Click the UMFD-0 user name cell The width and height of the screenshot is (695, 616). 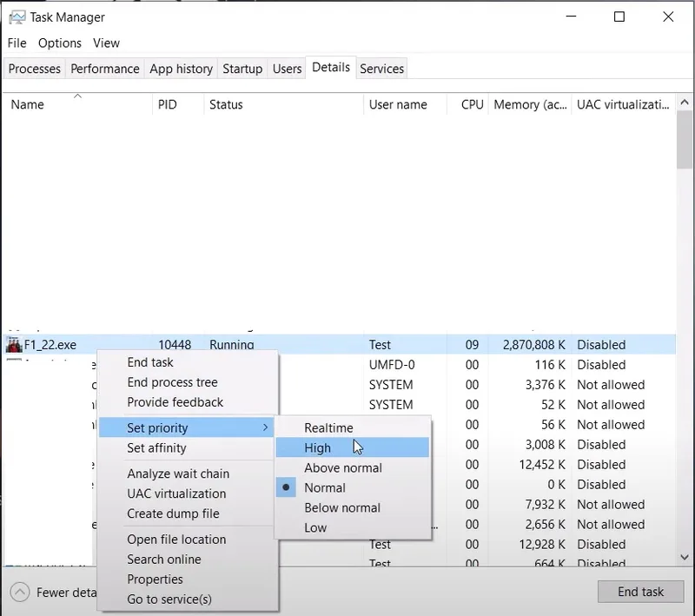coord(392,365)
